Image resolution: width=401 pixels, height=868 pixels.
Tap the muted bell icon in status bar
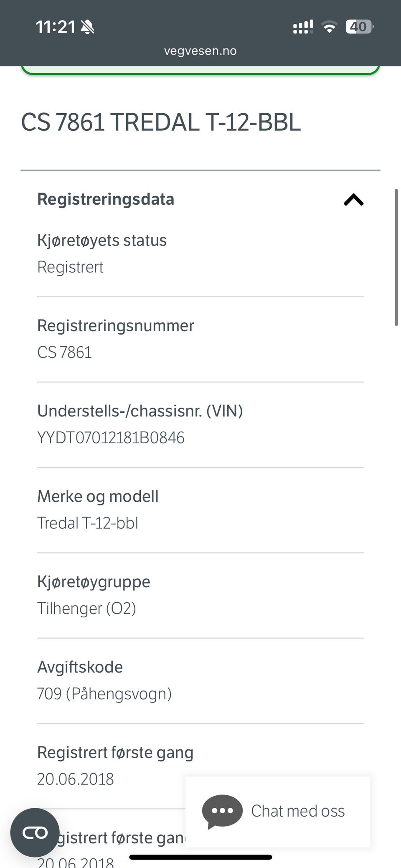pos(88,28)
